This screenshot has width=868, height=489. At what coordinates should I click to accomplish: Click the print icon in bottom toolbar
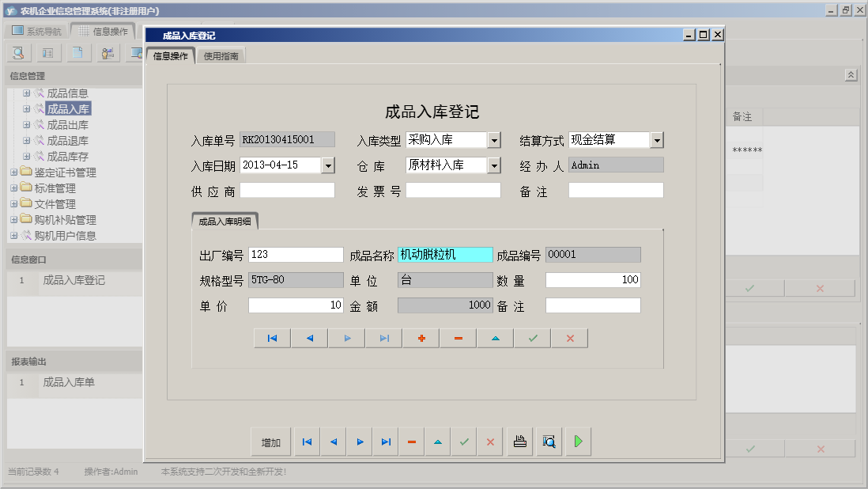click(x=519, y=442)
